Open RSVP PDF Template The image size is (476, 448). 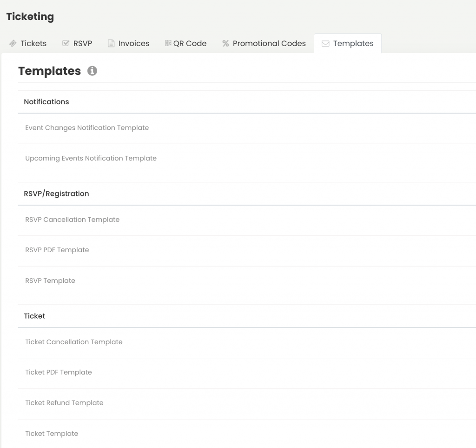coord(247,251)
